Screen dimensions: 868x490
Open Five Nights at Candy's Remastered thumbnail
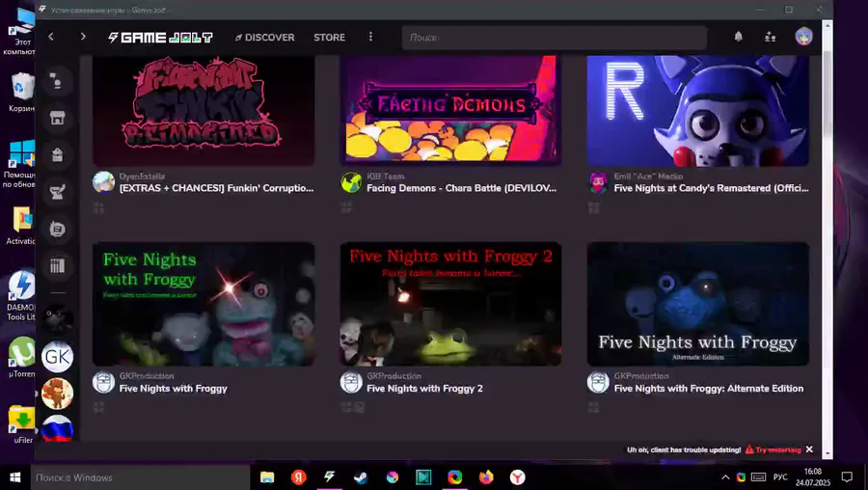pyautogui.click(x=697, y=110)
